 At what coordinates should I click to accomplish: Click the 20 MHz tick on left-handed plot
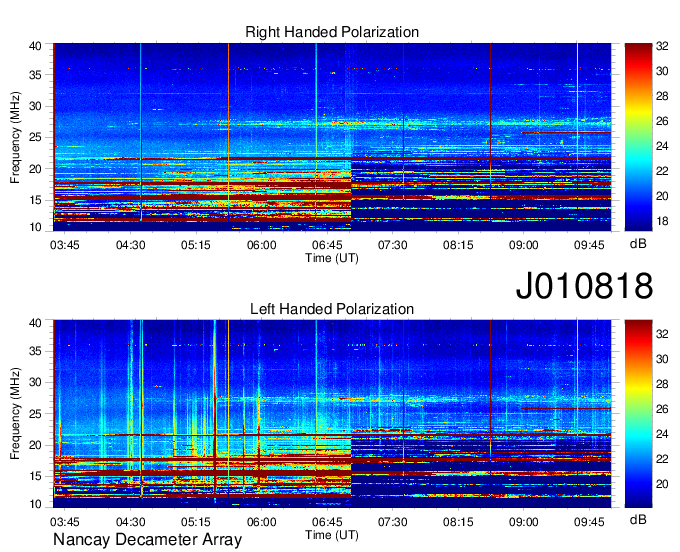click(35, 445)
